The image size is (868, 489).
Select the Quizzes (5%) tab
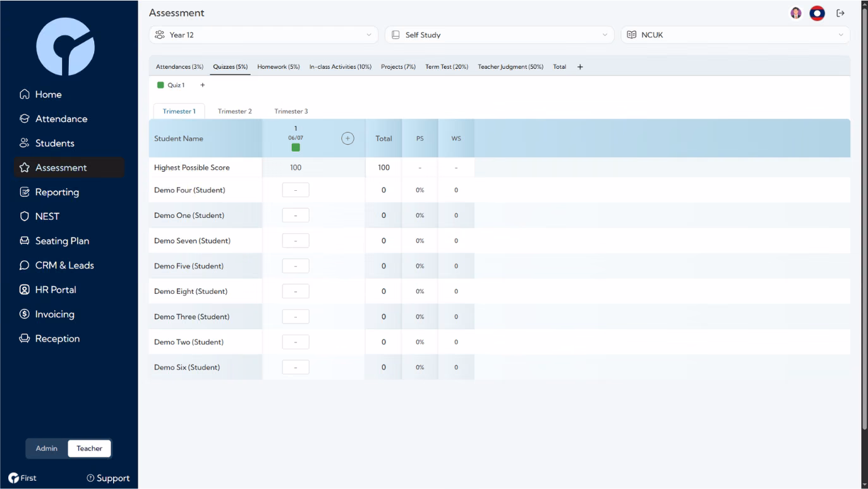coord(230,67)
